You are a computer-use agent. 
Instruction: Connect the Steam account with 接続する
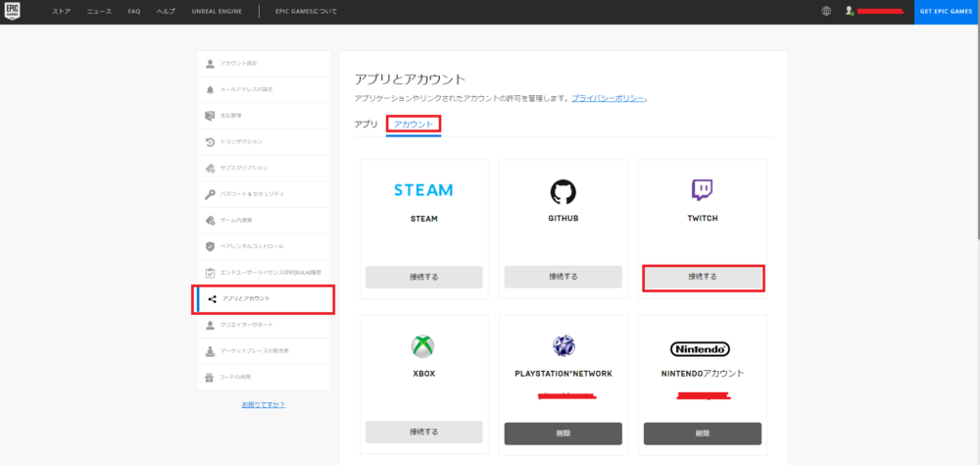[x=423, y=277]
